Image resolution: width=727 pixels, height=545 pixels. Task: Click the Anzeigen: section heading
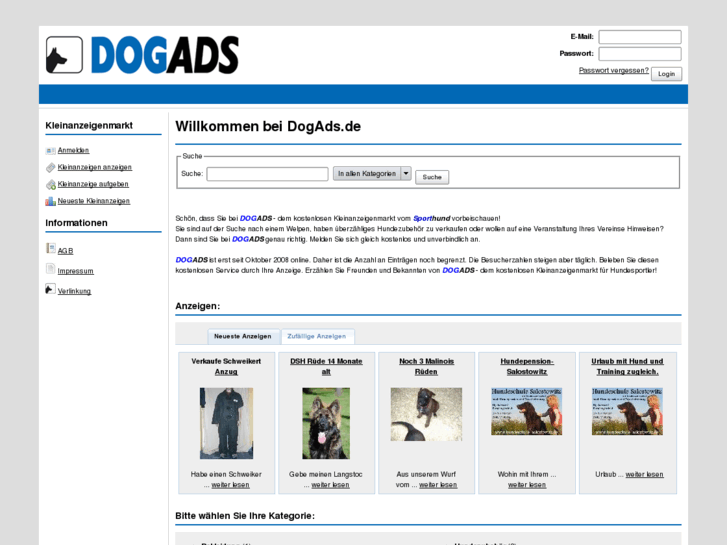tap(198, 306)
